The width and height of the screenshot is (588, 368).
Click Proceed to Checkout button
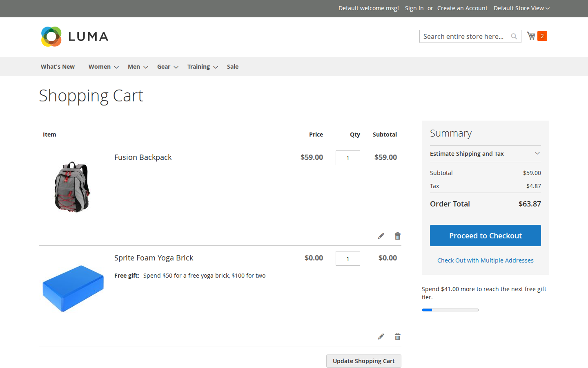(x=486, y=236)
